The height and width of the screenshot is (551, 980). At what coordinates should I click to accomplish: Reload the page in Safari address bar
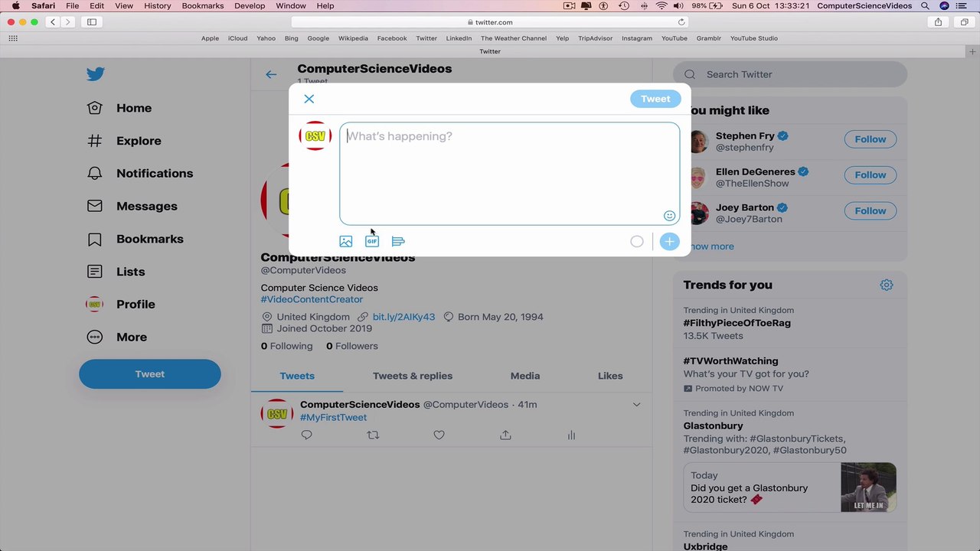[681, 22]
